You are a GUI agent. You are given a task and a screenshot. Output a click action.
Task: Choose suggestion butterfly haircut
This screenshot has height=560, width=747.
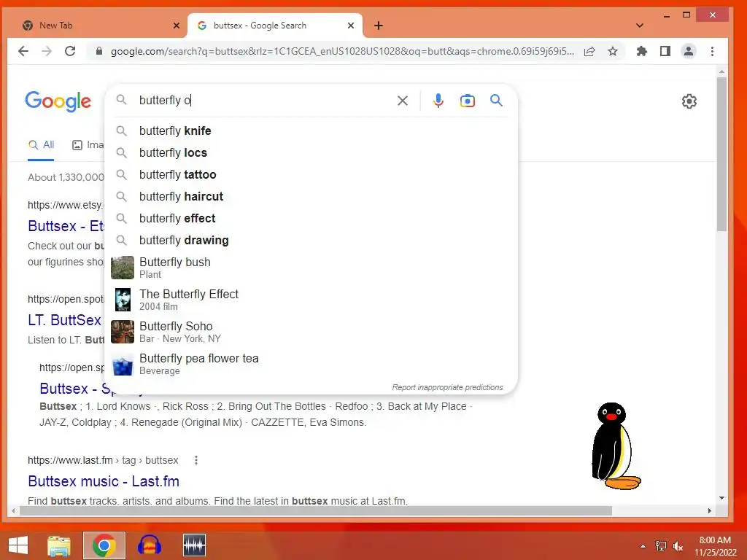[x=311, y=197]
